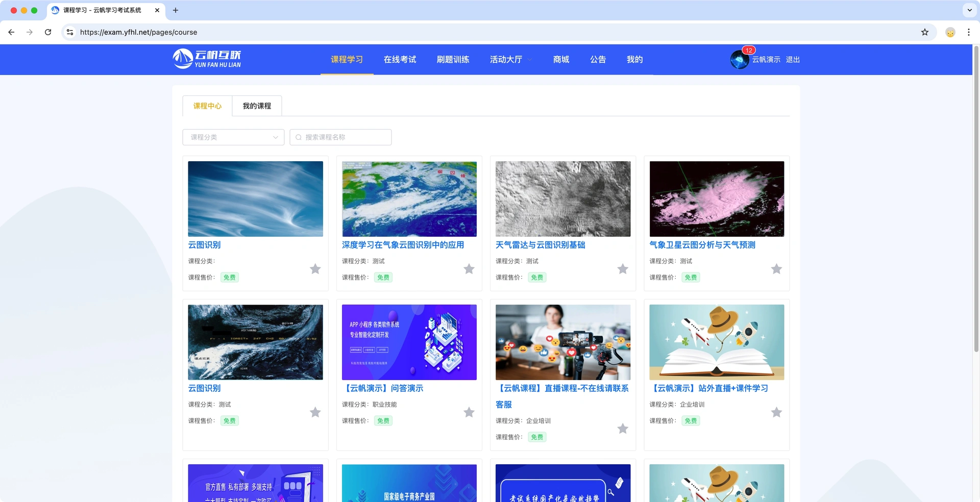Screen dimensions: 980x502
Task: Open 气象卫星云图分析与天气预测 course title
Action: 702,245
